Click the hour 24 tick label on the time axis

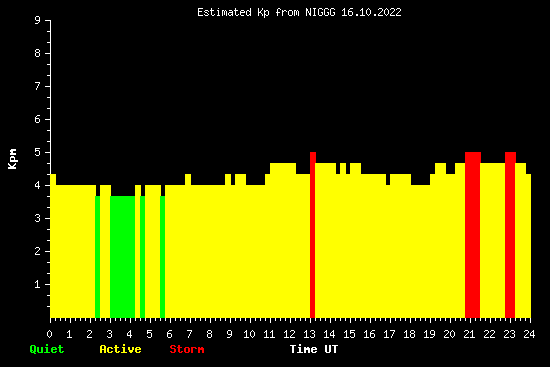[x=529, y=334]
